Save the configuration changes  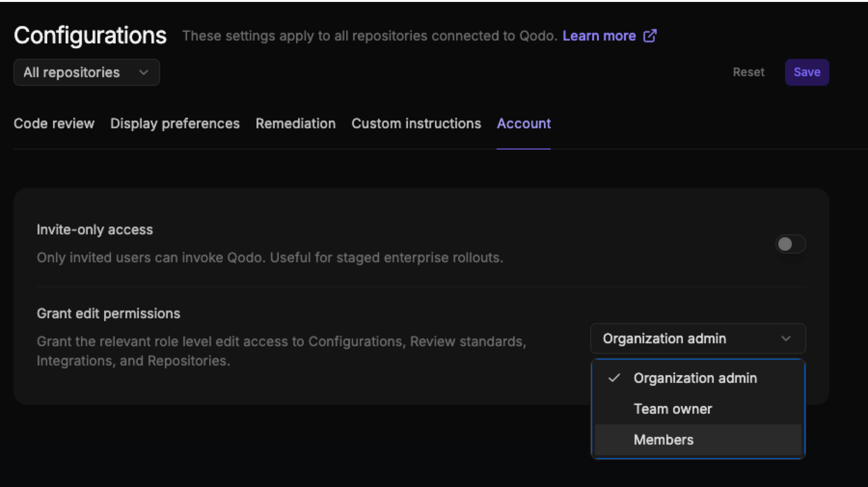[807, 72]
